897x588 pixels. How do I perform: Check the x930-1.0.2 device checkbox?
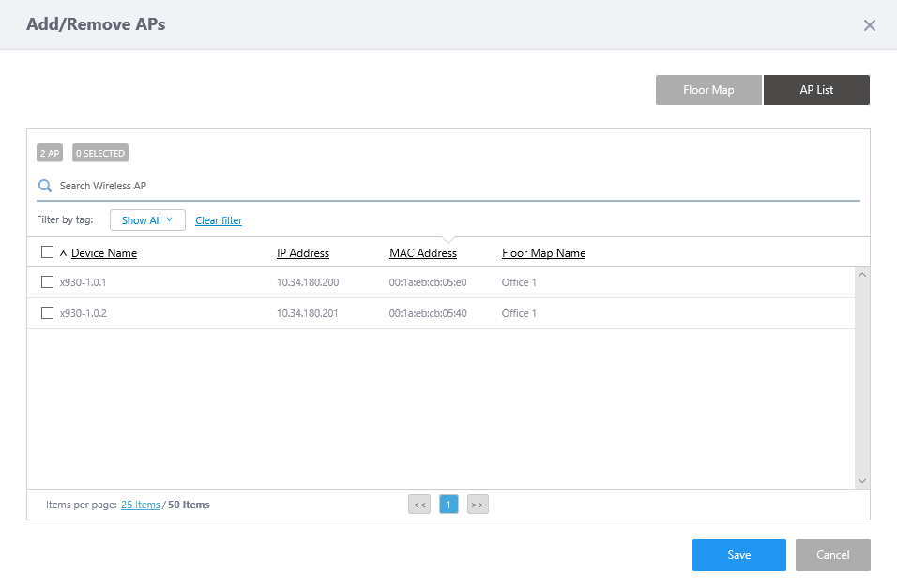[48, 313]
